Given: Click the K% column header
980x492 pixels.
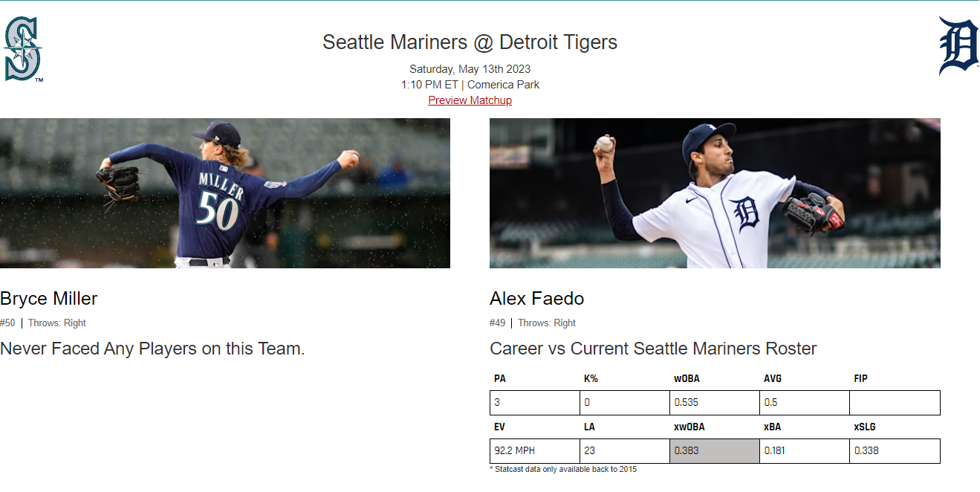Looking at the screenshot, I should (x=591, y=379).
